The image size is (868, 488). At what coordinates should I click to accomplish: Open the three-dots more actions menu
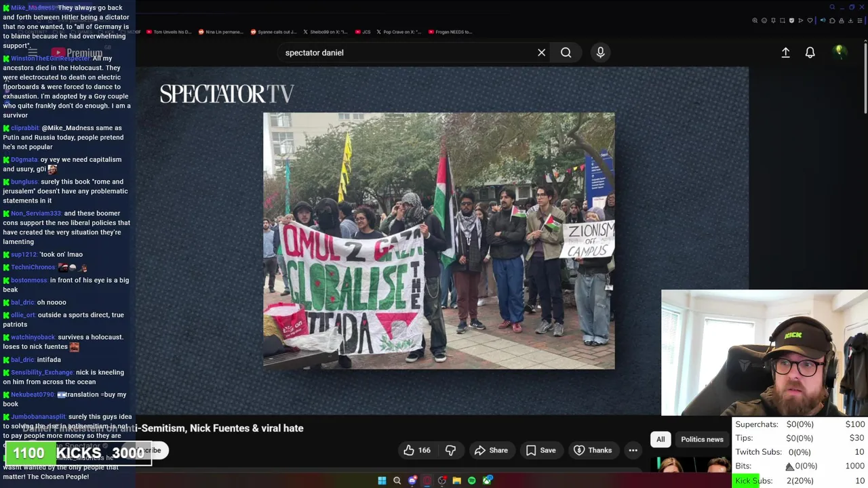pos(633,450)
